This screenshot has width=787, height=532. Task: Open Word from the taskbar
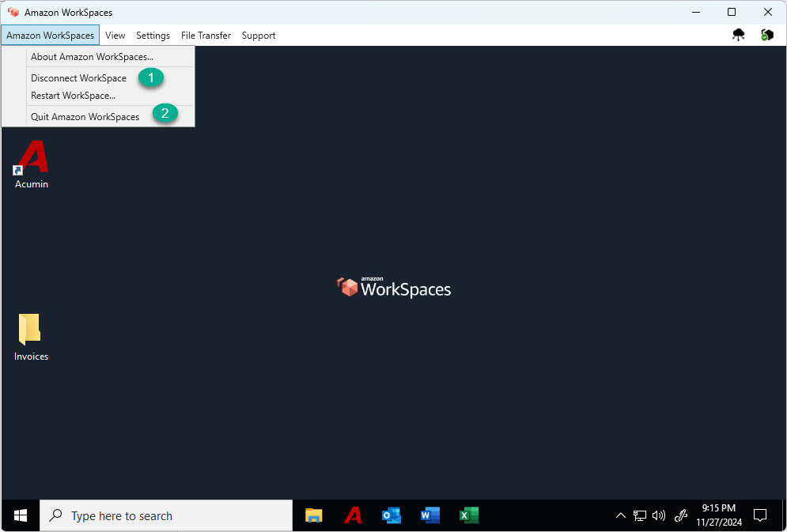tap(430, 515)
